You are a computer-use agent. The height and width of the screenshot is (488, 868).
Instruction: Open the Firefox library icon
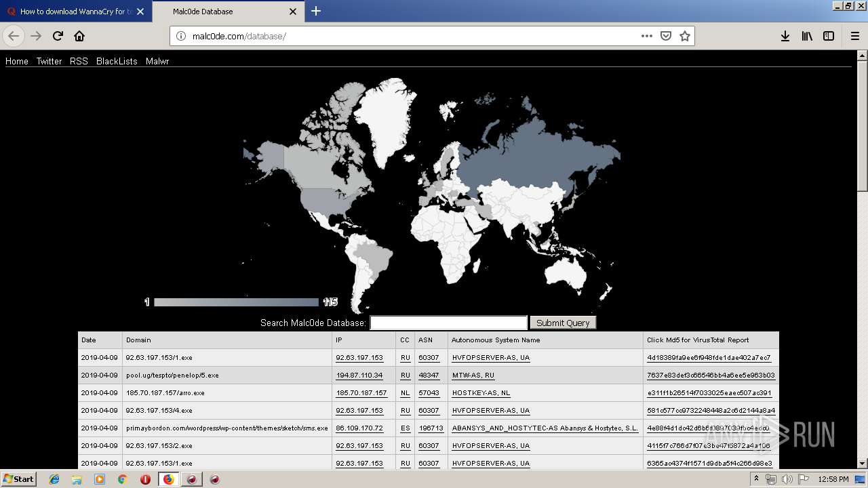click(807, 36)
